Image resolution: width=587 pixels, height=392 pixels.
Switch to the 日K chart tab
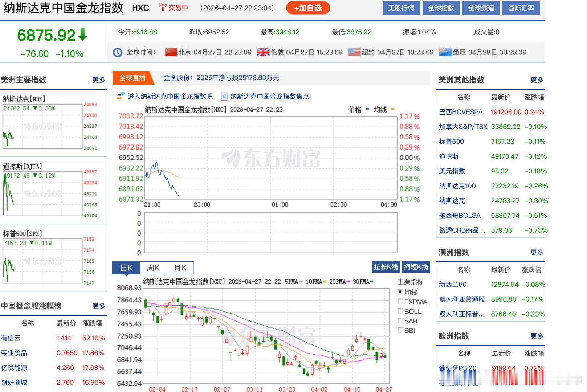point(126,268)
